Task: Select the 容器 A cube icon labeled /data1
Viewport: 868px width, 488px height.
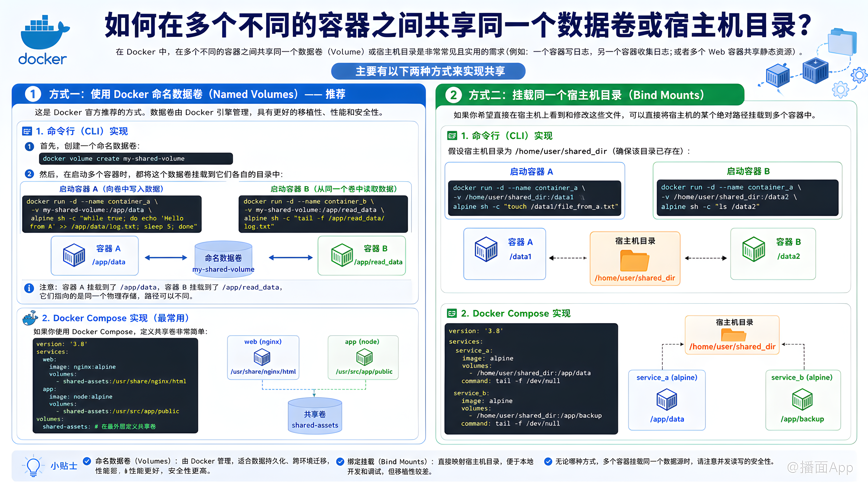Action: pyautogui.click(x=486, y=249)
